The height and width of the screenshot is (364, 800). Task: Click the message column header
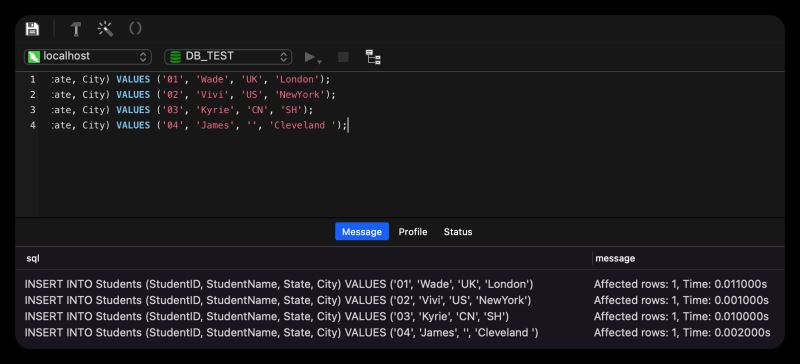coord(615,258)
